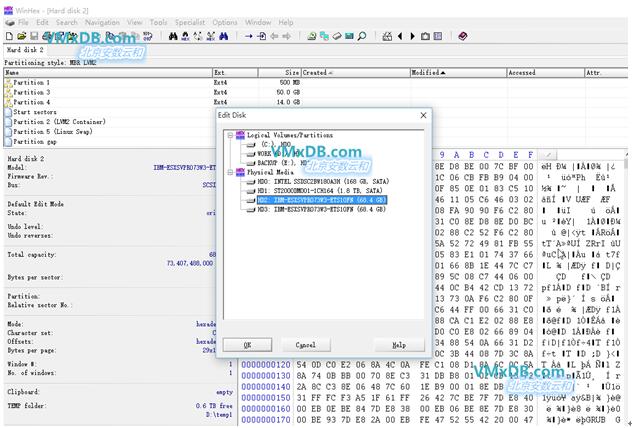The height and width of the screenshot is (428, 632).
Task: Open the calculator toolbar icon
Action: pos(387,36)
